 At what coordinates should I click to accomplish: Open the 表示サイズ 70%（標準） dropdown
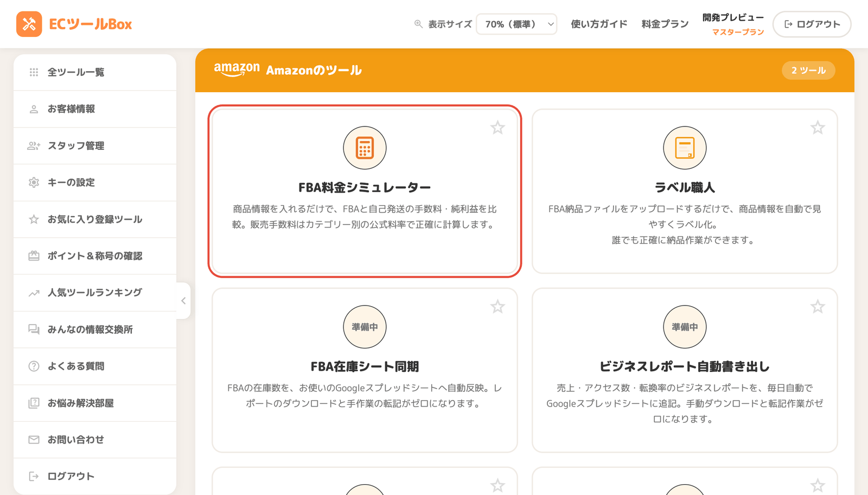pos(516,24)
